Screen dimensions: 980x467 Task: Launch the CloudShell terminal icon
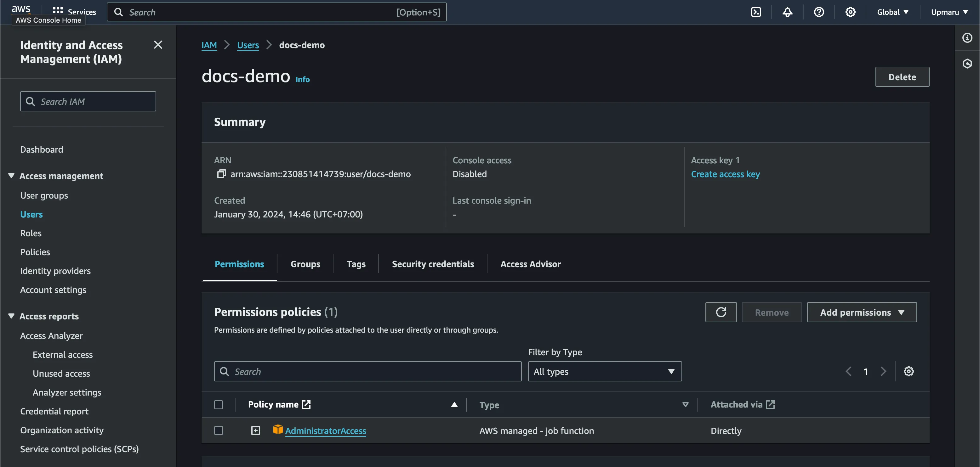756,12
